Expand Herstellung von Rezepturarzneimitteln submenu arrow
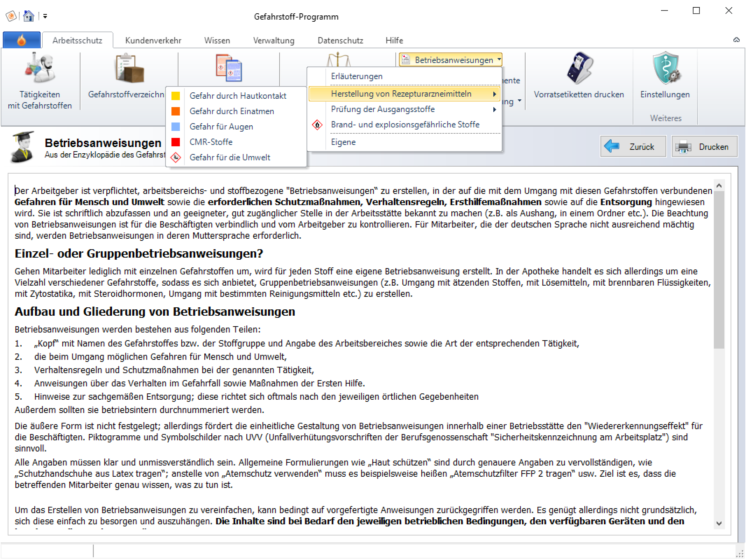 coord(494,94)
